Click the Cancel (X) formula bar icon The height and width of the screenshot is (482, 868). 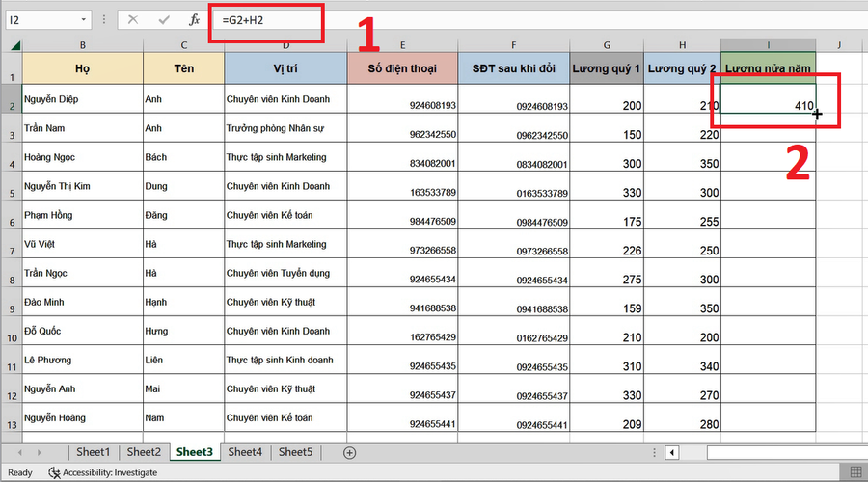[x=133, y=20]
